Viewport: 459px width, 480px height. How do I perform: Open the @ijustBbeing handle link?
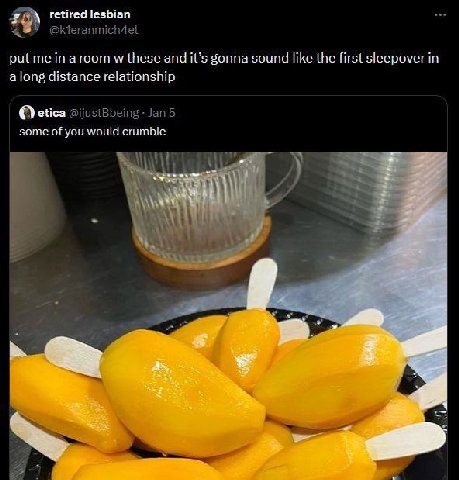[x=104, y=113]
